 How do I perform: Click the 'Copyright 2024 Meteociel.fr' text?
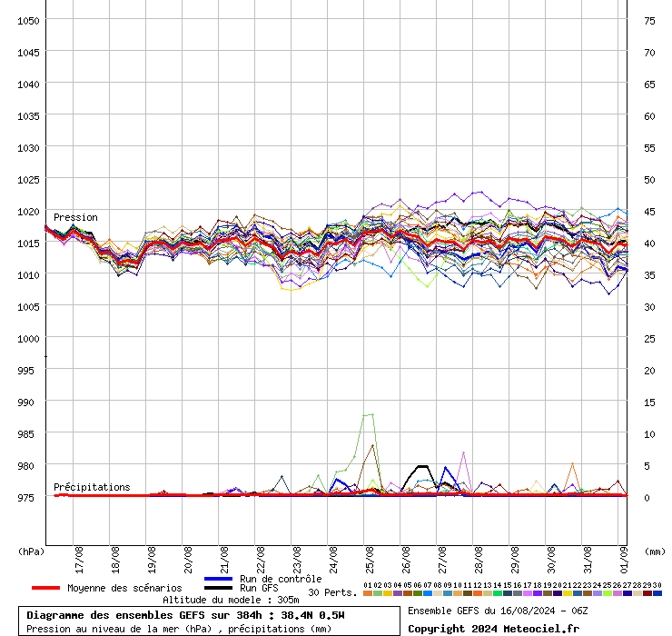tap(492, 628)
